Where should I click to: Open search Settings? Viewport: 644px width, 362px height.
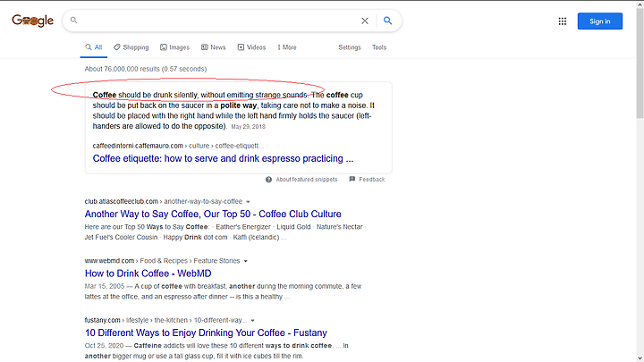pos(350,47)
